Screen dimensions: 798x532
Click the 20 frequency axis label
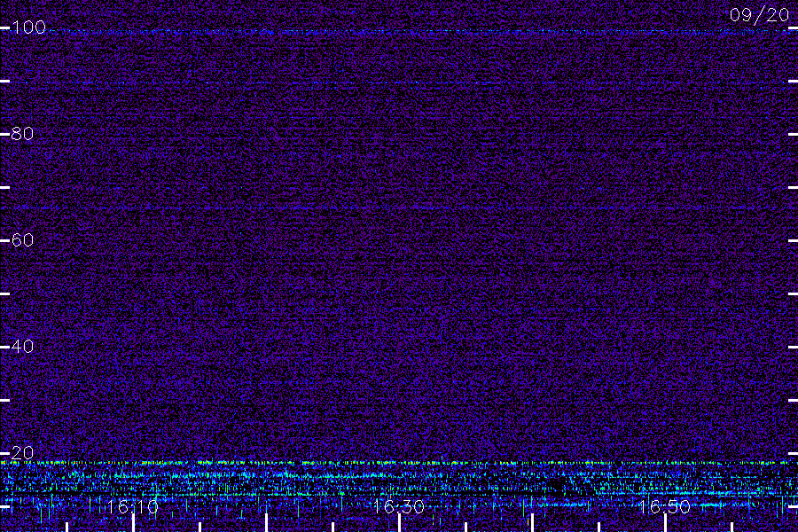pos(22,453)
